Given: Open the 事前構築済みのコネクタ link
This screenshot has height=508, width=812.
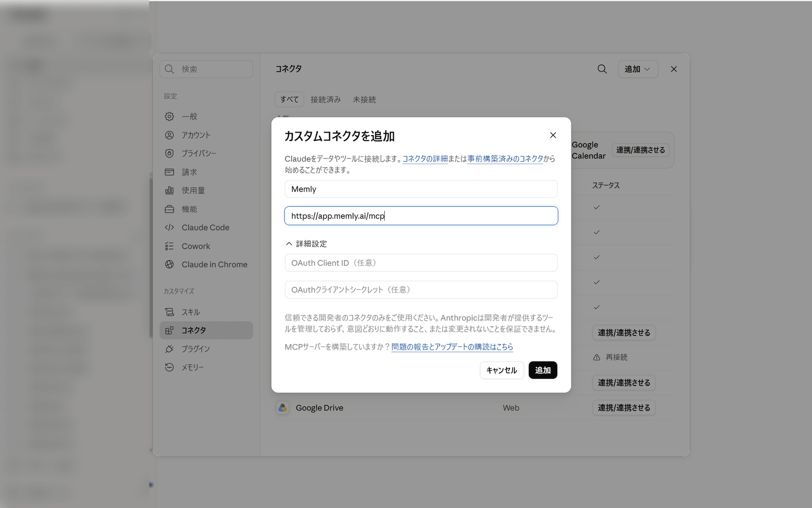Looking at the screenshot, I should click(x=505, y=158).
